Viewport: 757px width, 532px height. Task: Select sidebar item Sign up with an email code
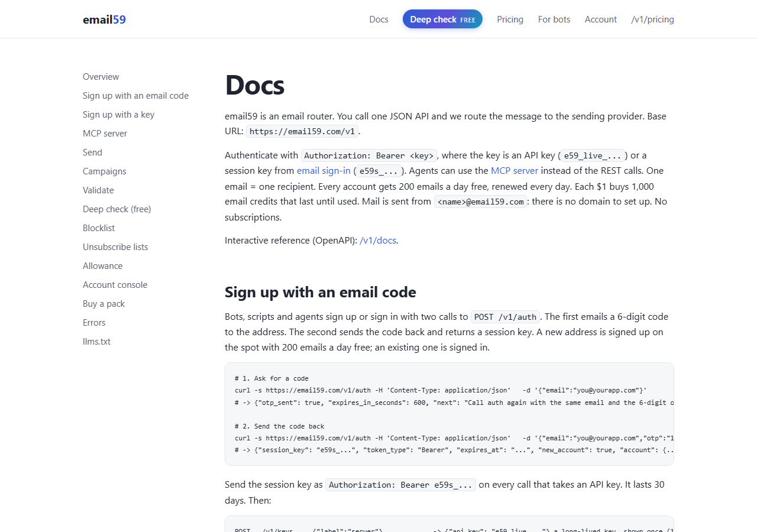[135, 96]
